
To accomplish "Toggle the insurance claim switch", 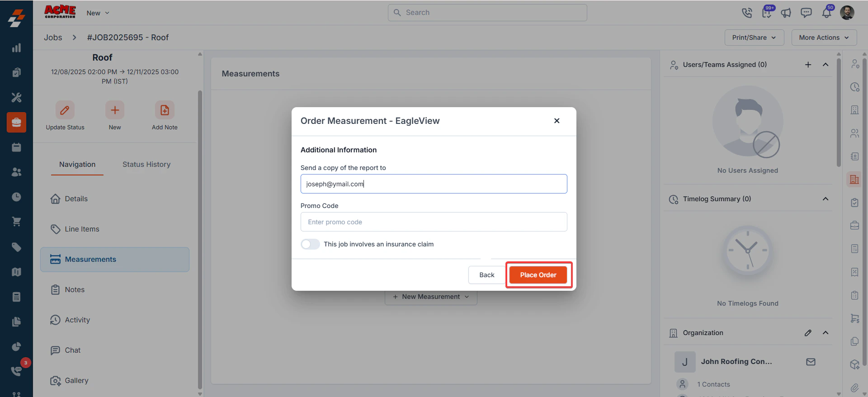I will tap(310, 244).
